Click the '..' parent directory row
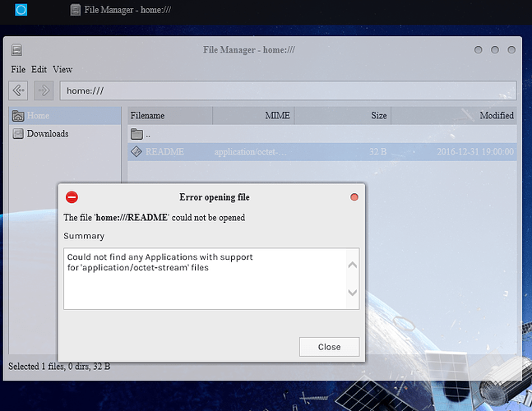This screenshot has width=532, height=411. 322,134
